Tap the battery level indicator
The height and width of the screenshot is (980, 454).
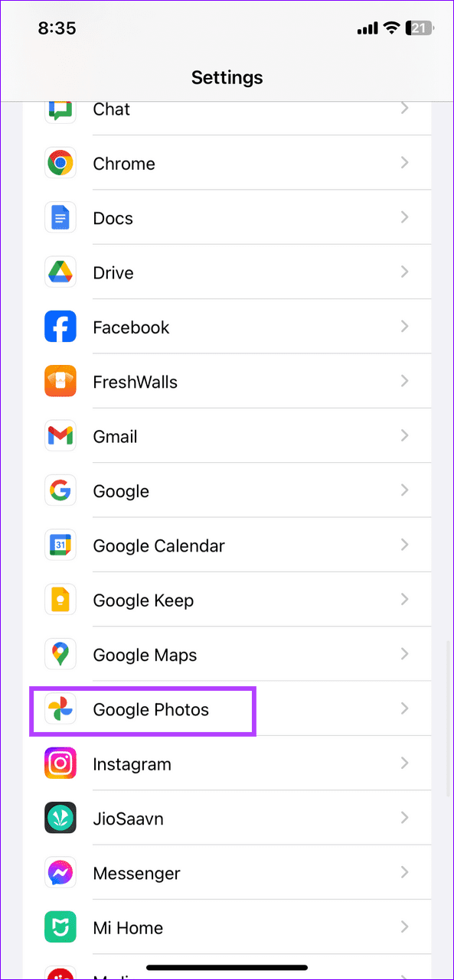pos(420,28)
